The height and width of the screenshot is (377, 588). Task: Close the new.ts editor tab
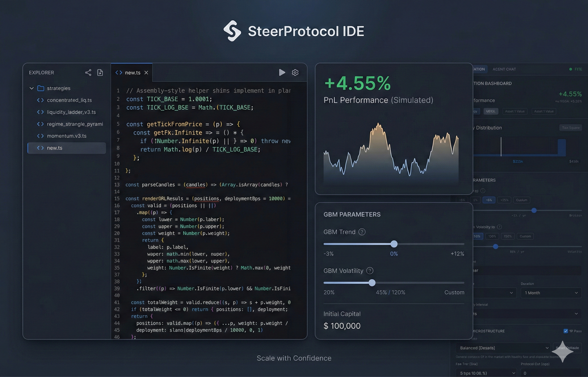(146, 73)
